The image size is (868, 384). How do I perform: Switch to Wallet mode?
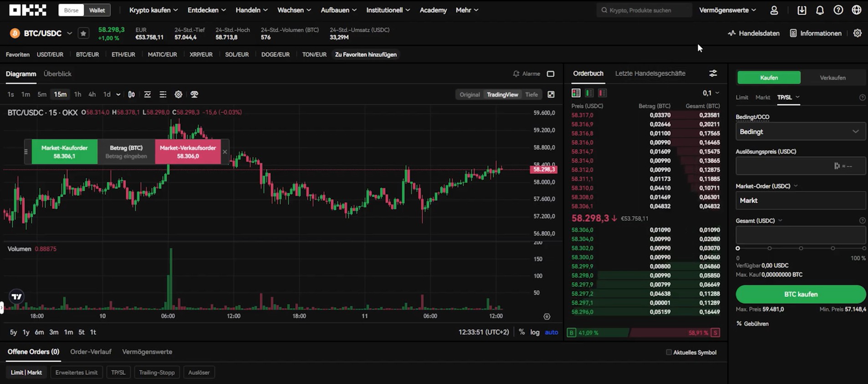(97, 10)
